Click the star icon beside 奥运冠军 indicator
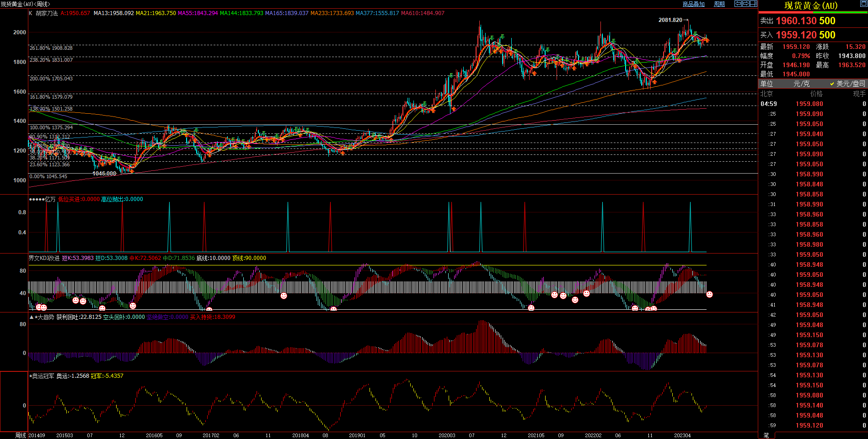This screenshot has width=868, height=439. 31,376
